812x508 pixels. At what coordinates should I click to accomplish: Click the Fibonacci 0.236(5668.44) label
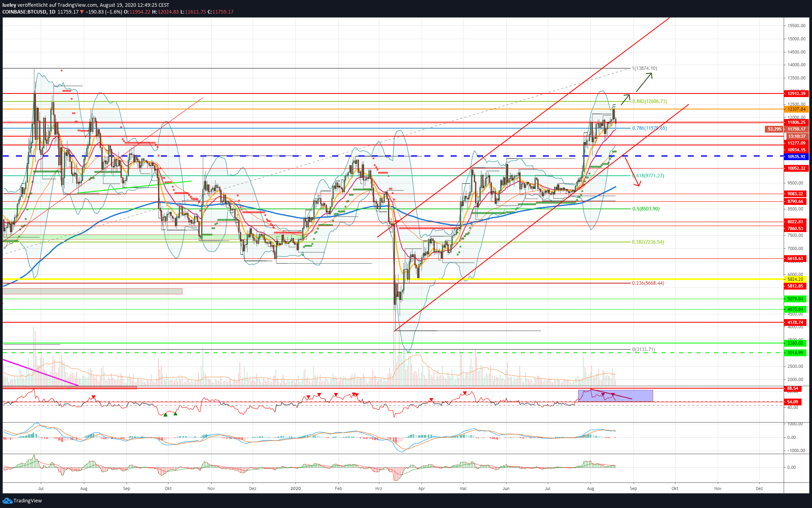(x=648, y=283)
